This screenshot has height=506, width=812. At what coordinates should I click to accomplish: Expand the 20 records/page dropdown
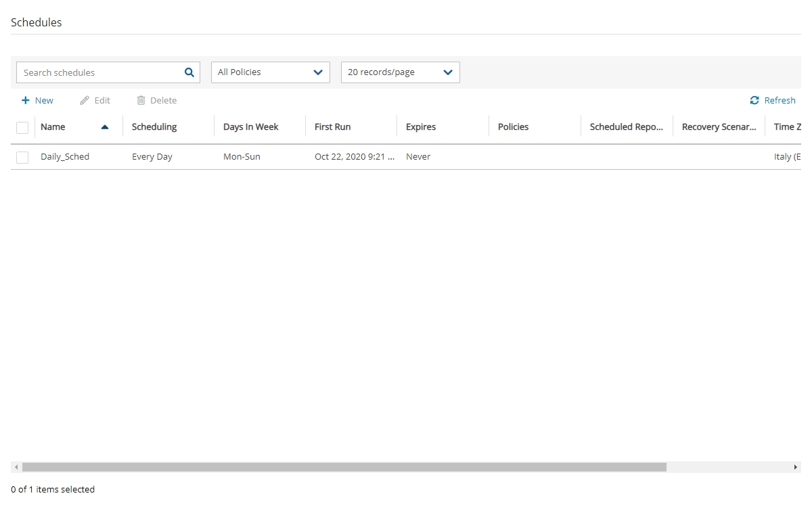[401, 72]
